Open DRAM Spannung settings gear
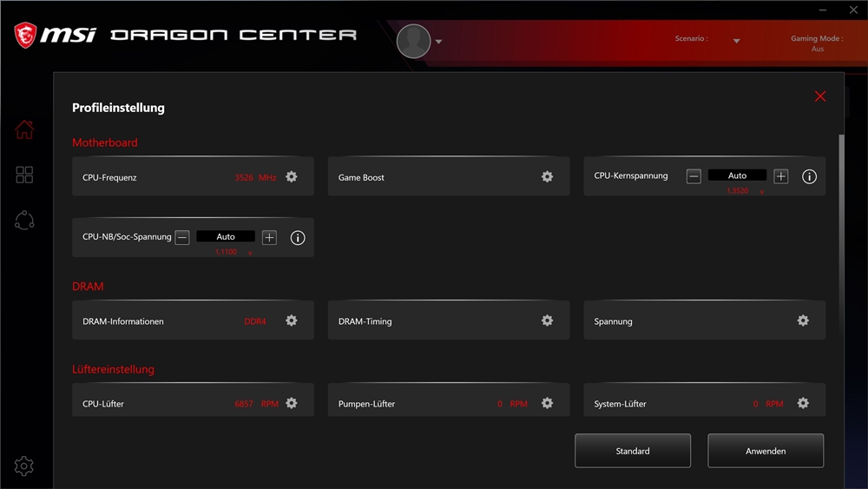The height and width of the screenshot is (489, 868). [x=803, y=320]
